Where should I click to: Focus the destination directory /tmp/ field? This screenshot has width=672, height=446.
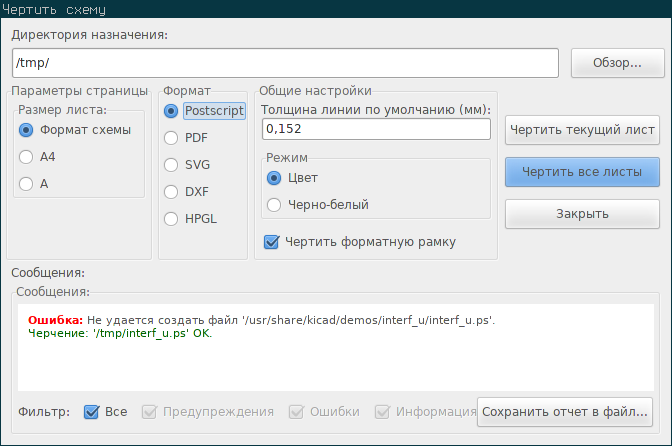pos(285,63)
